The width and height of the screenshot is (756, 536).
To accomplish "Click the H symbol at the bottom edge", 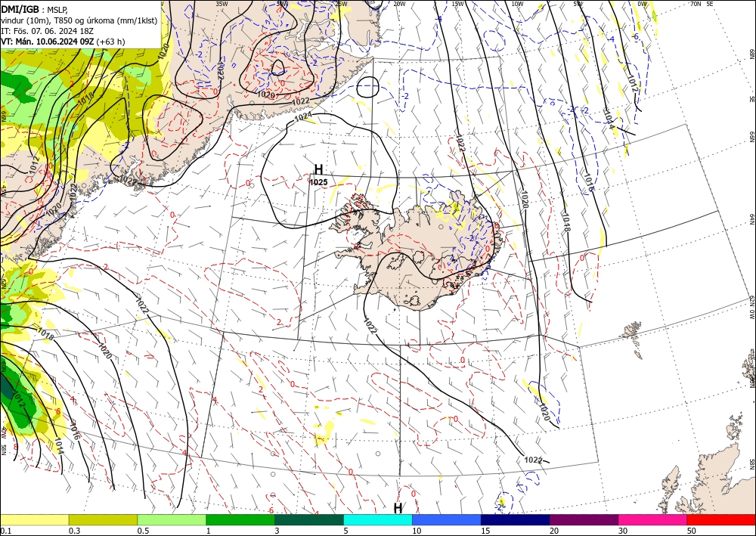I will [398, 508].
